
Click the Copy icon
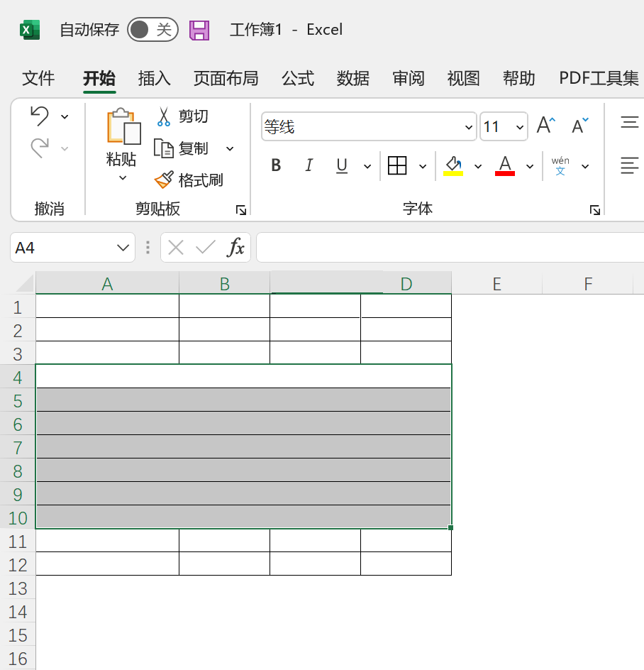coord(164,148)
